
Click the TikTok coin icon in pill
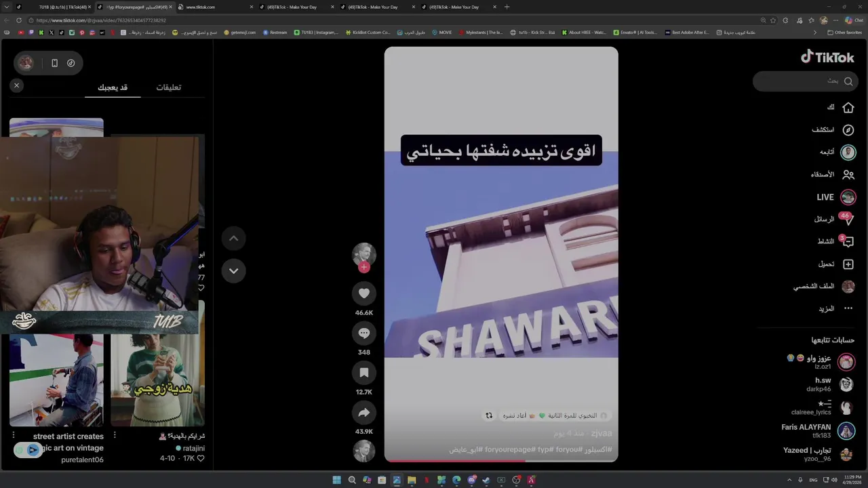71,63
